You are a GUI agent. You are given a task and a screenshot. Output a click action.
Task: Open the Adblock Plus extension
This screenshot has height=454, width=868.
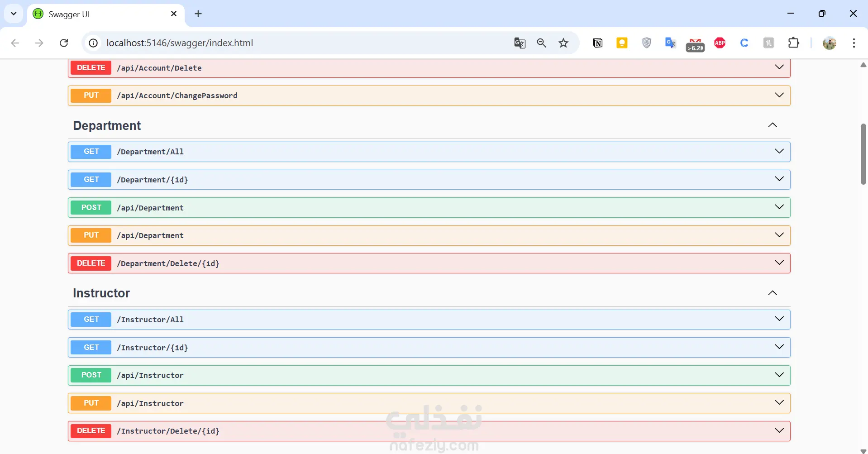point(720,43)
